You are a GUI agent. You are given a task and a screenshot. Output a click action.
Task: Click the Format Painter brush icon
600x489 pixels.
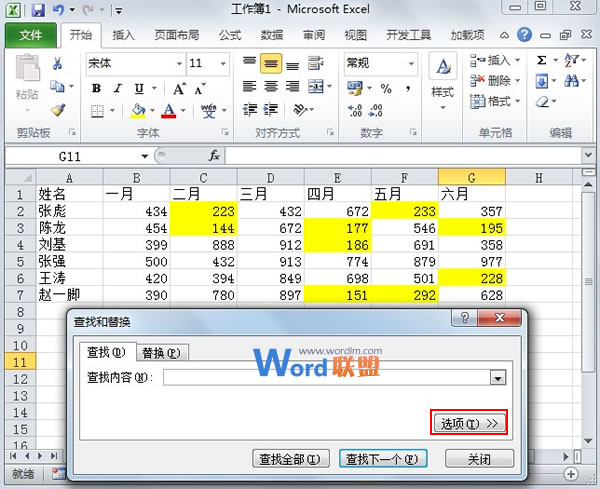tap(58, 110)
